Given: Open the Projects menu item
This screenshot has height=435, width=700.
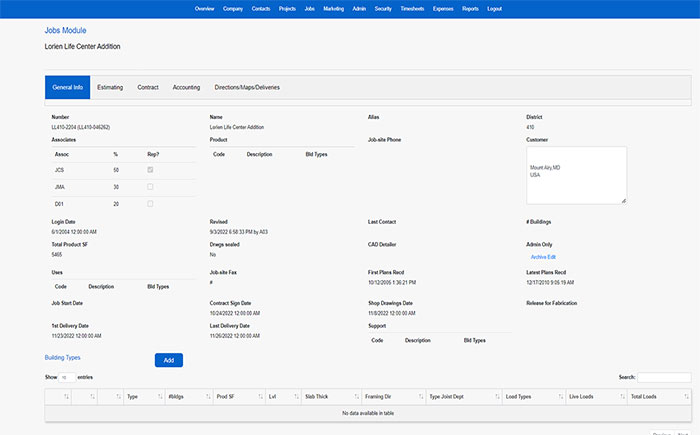Looking at the screenshot, I should pyautogui.click(x=287, y=8).
